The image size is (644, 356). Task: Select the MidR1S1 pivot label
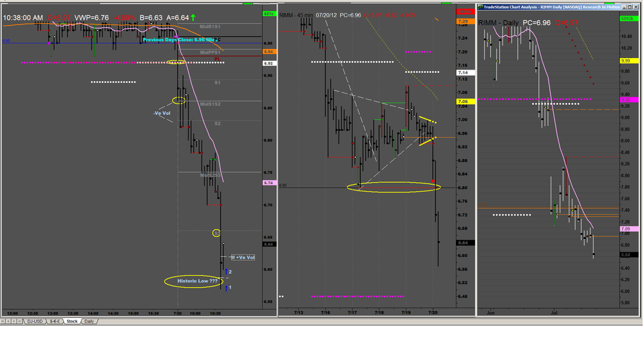click(210, 26)
